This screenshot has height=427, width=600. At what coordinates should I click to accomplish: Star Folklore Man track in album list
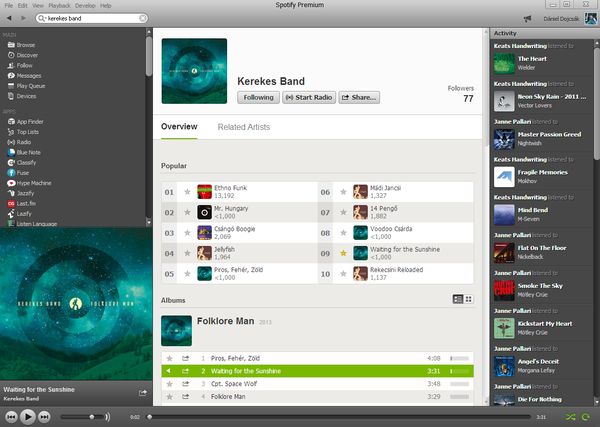[x=170, y=397]
